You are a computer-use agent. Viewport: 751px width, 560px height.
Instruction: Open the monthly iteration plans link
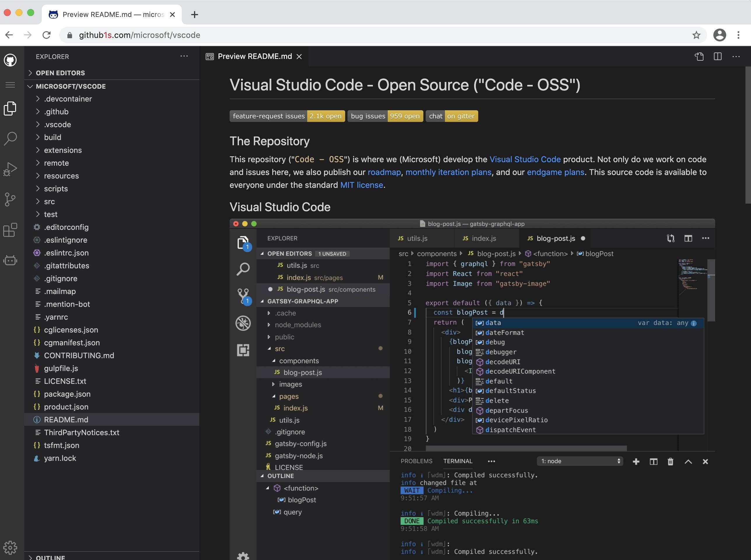(448, 172)
